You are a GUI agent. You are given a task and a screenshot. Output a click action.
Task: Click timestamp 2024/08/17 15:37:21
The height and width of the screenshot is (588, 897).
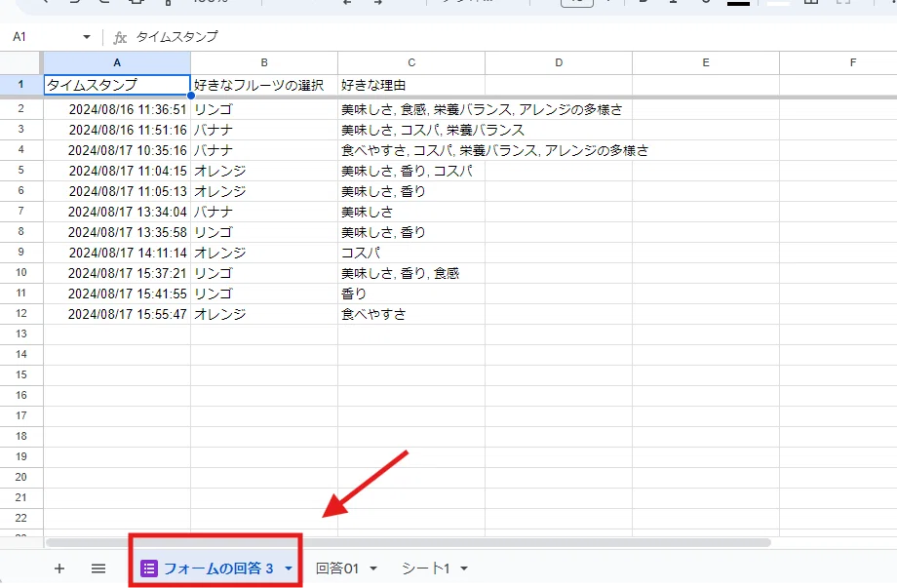pos(117,273)
